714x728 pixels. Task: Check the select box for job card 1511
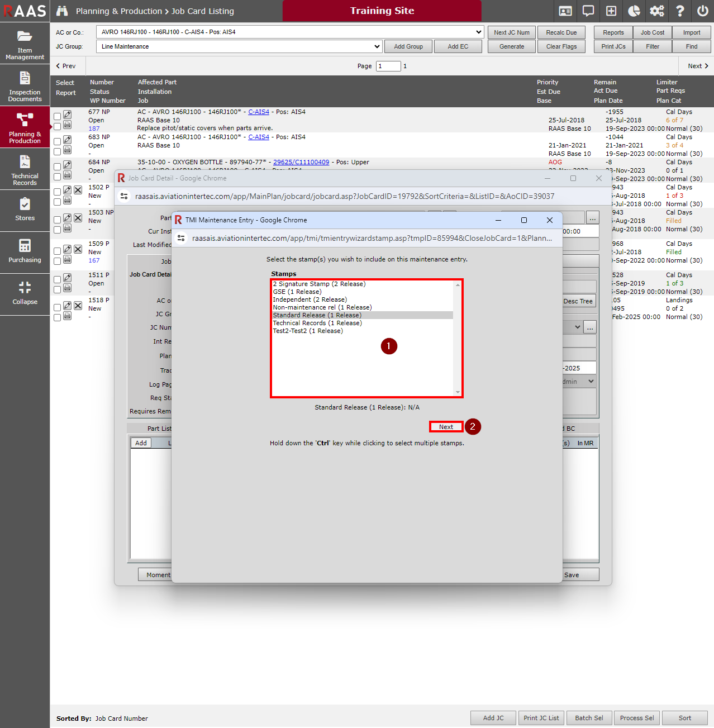[58, 280]
